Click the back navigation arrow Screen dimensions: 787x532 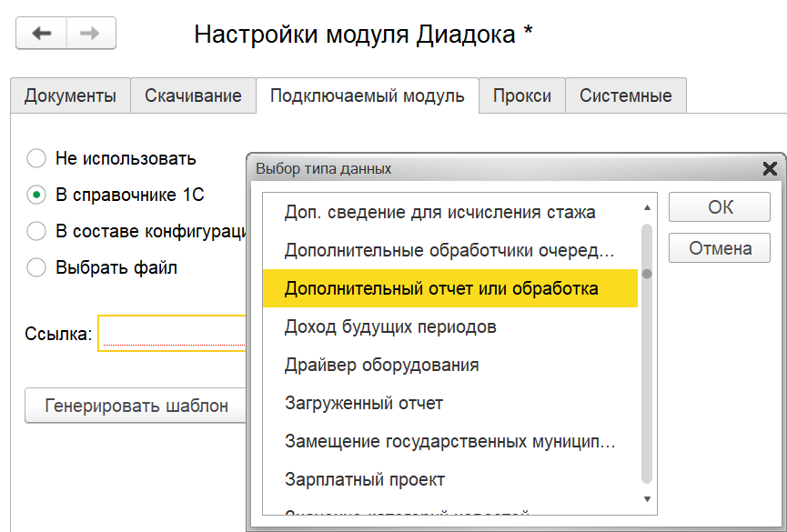[x=42, y=34]
